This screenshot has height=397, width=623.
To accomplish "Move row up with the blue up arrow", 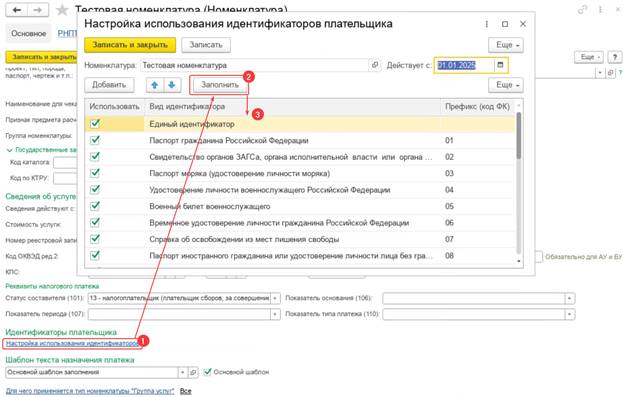I will point(155,85).
